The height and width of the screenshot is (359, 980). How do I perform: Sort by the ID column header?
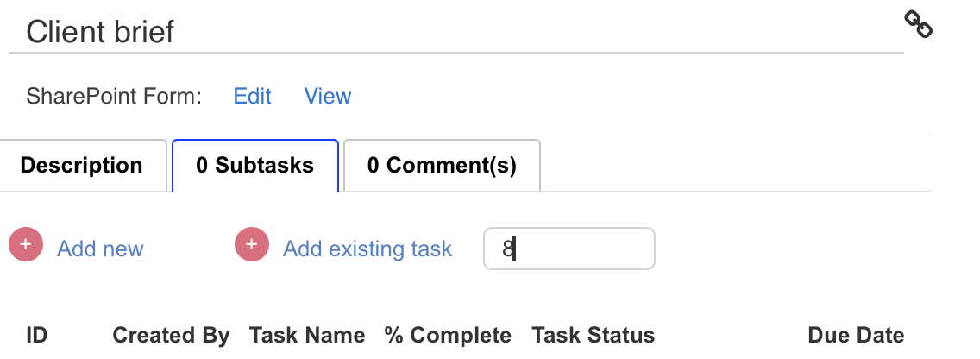point(37,335)
